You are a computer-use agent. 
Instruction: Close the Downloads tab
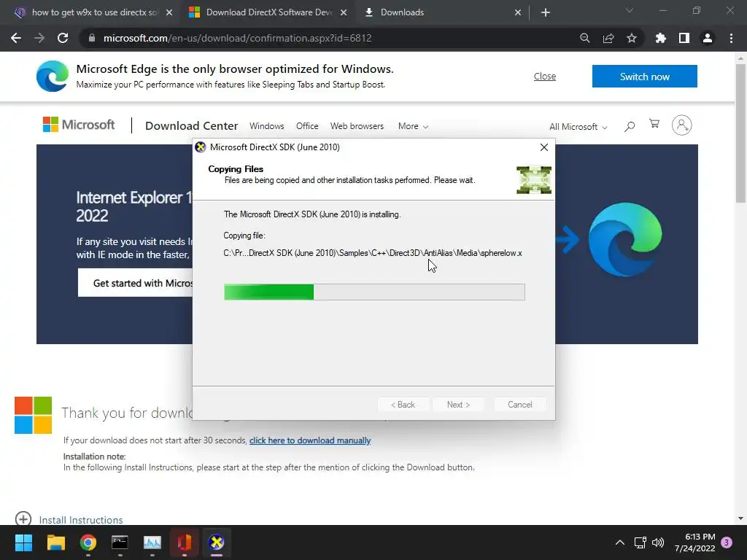[x=518, y=12]
